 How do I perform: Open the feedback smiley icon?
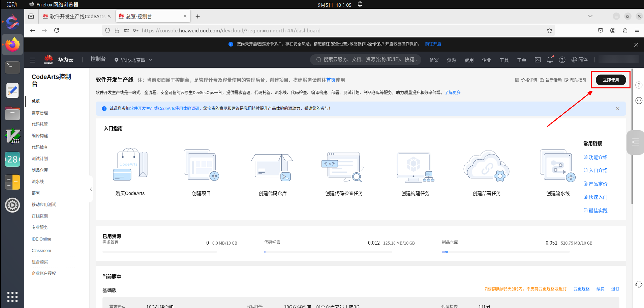pos(639,101)
